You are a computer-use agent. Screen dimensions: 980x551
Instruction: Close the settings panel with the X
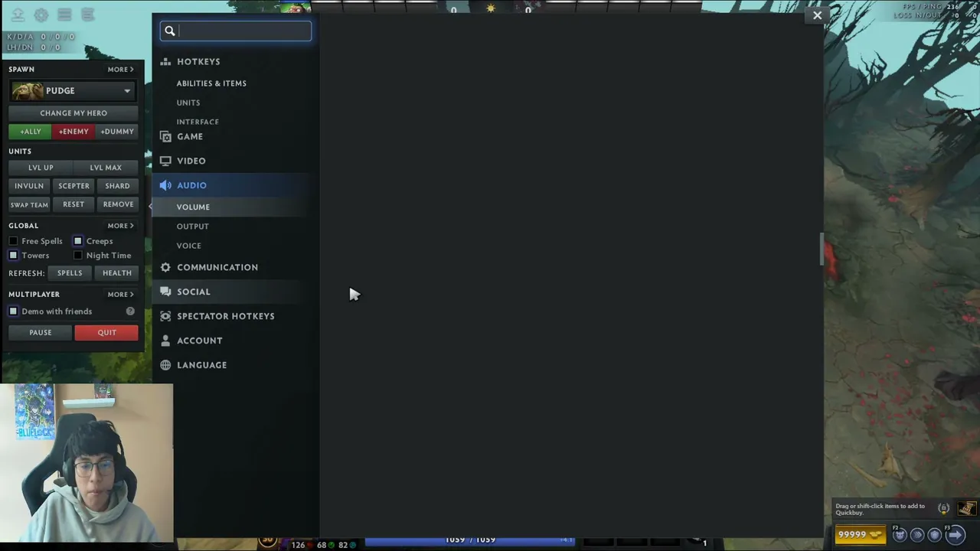[x=817, y=15]
